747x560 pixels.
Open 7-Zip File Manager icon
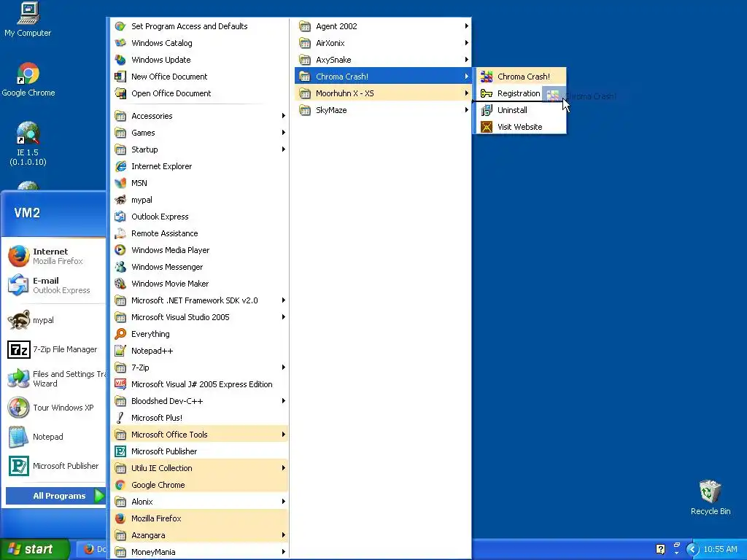(x=19, y=349)
